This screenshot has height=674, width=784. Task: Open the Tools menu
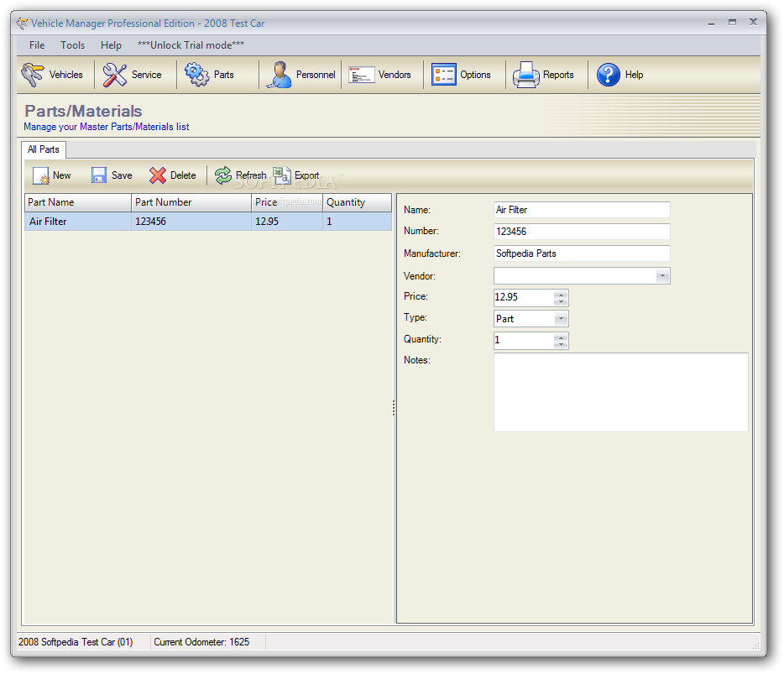click(x=73, y=45)
